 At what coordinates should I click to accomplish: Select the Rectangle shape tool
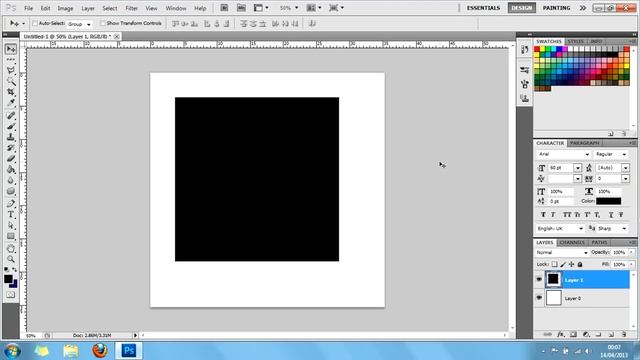click(x=11, y=236)
